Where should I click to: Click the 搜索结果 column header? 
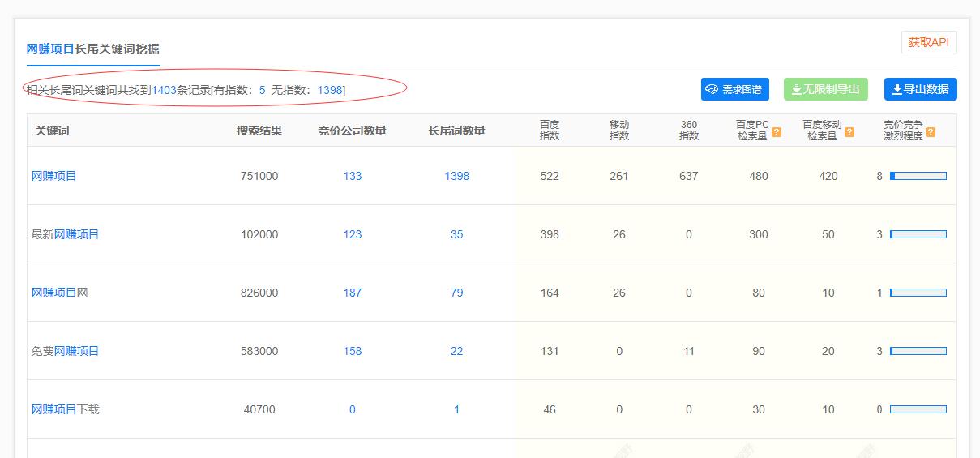tap(259, 131)
